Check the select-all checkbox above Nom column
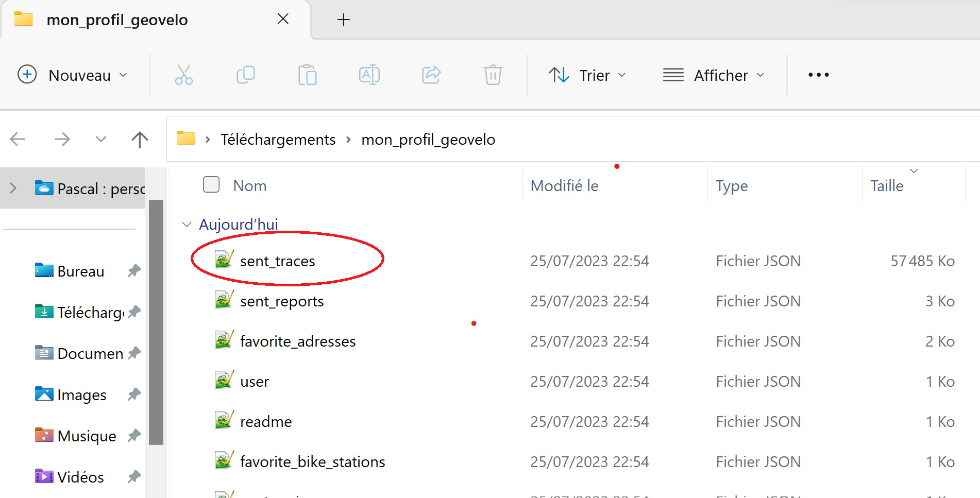Image resolution: width=980 pixels, height=498 pixels. click(211, 184)
